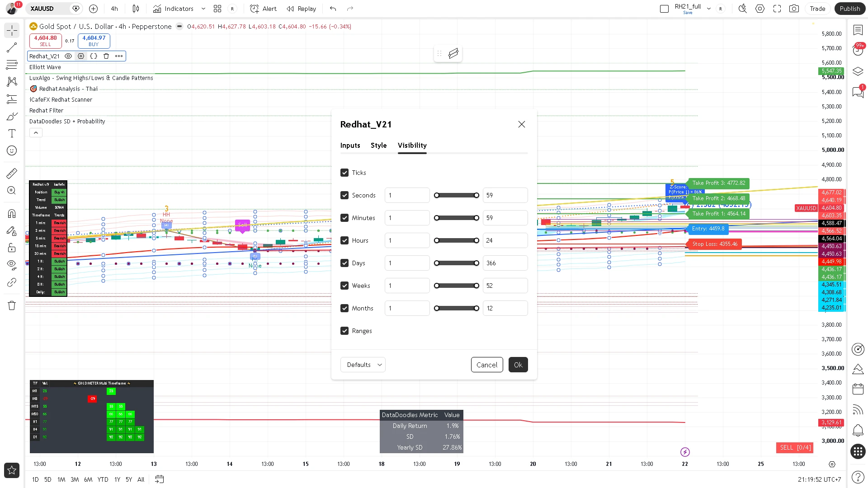The image size is (868, 488).
Task: Open the 4h timeframe interval selector
Action: pyautogui.click(x=114, y=9)
